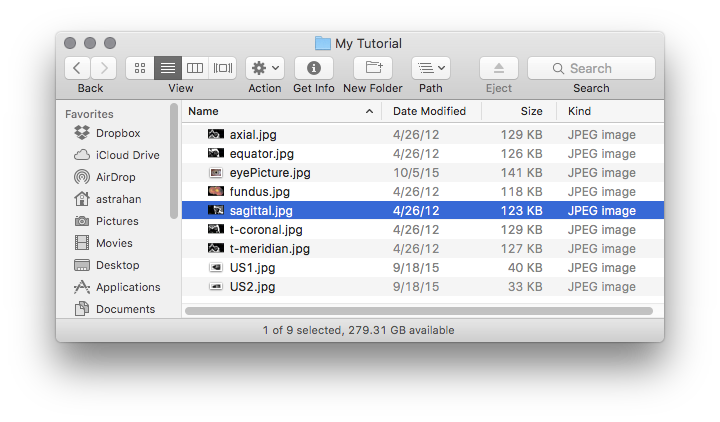Open the Action gear dropdown

(x=265, y=68)
